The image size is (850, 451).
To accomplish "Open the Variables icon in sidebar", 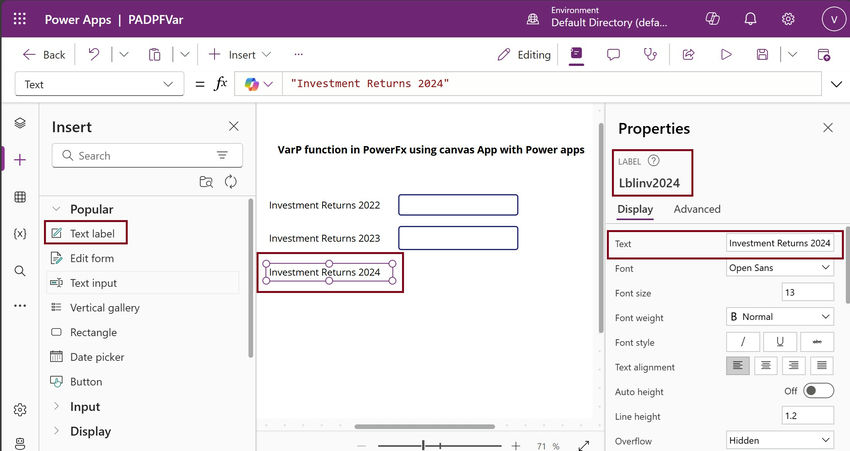I will pos(20,234).
